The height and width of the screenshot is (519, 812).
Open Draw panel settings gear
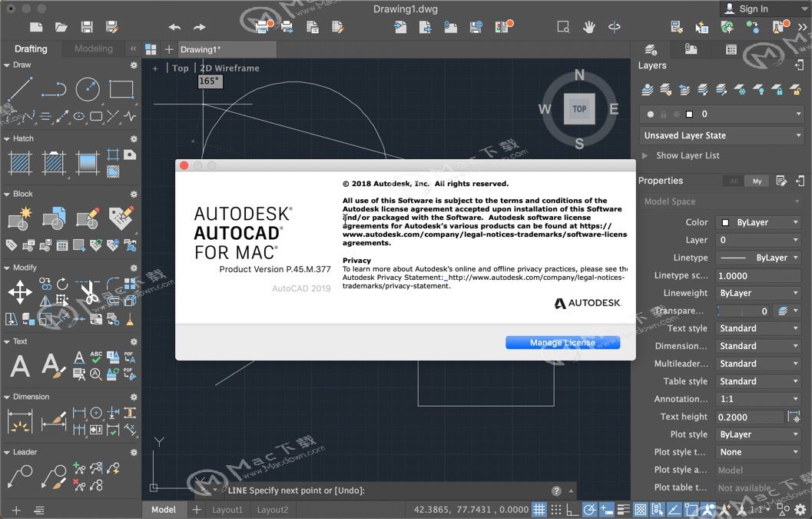(134, 65)
